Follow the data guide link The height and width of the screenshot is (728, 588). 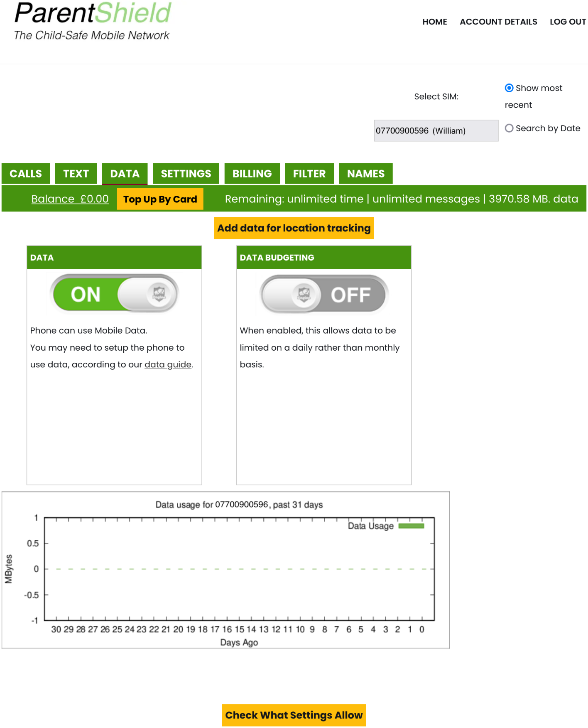(168, 364)
